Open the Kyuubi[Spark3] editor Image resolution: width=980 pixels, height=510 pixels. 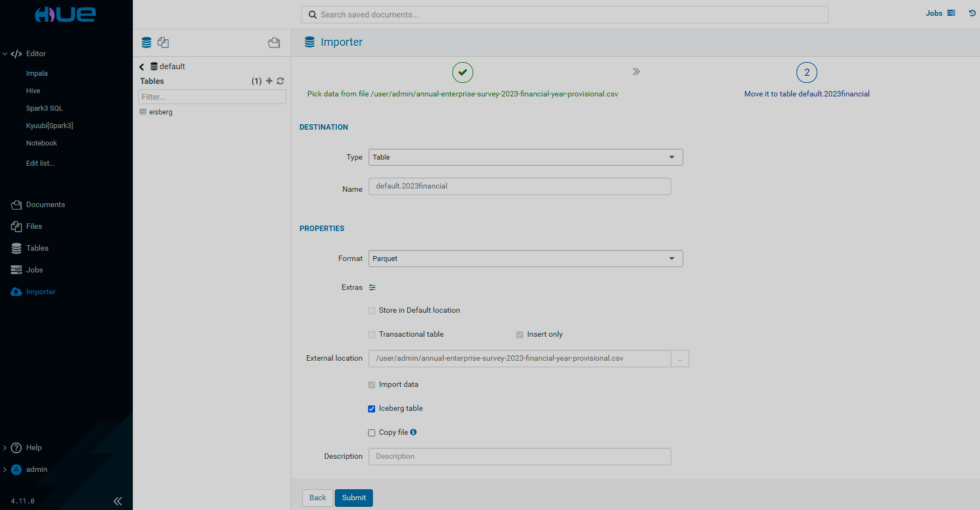(50, 126)
